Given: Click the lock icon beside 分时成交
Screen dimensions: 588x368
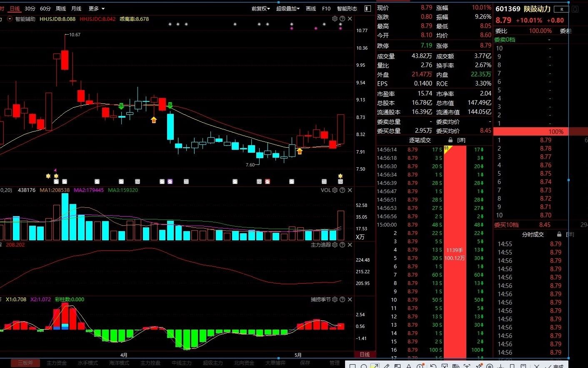Looking at the screenshot, I should (x=559, y=234).
